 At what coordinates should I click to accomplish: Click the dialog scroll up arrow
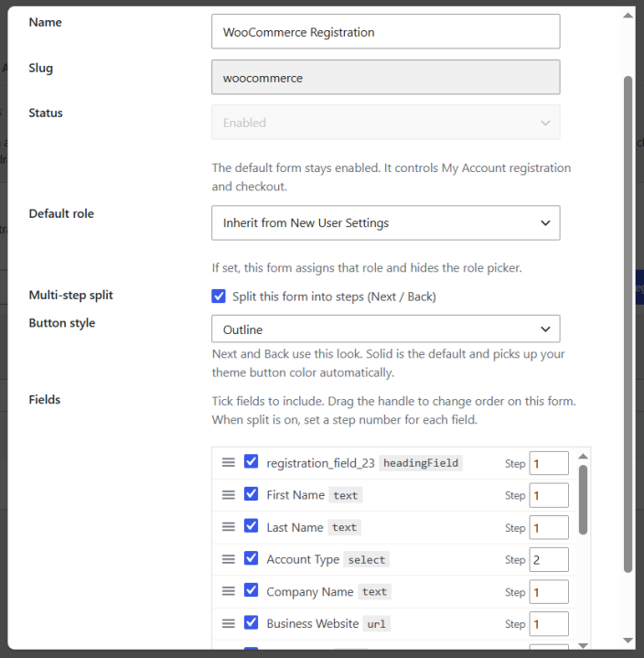coord(628,16)
